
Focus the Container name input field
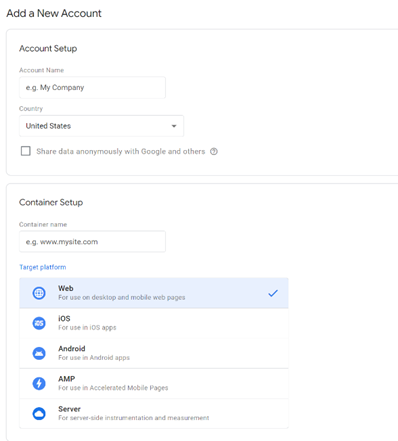point(92,241)
